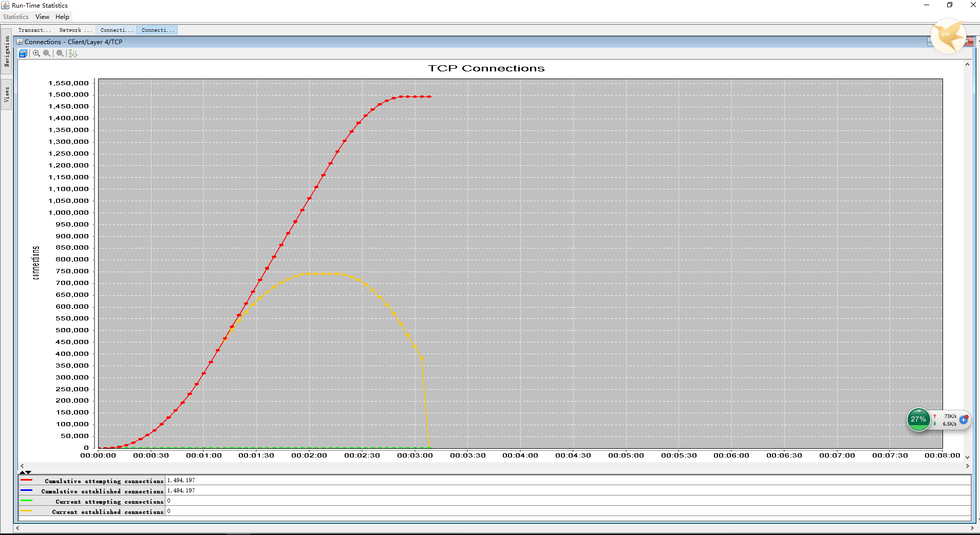
Task: Select the Current attempting connections legend label
Action: pos(109,502)
